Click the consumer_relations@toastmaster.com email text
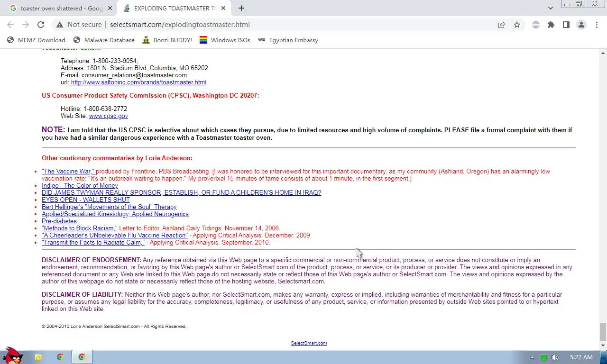Image resolution: width=607 pixels, height=364 pixels. 134,75
